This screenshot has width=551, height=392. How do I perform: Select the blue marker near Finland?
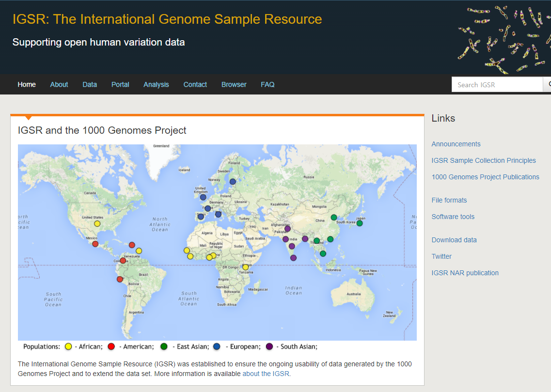233,182
